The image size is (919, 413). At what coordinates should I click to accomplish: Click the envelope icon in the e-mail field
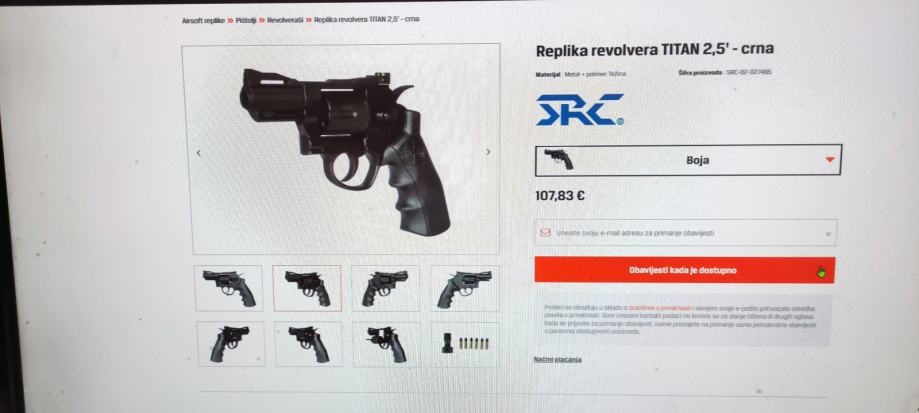(545, 233)
